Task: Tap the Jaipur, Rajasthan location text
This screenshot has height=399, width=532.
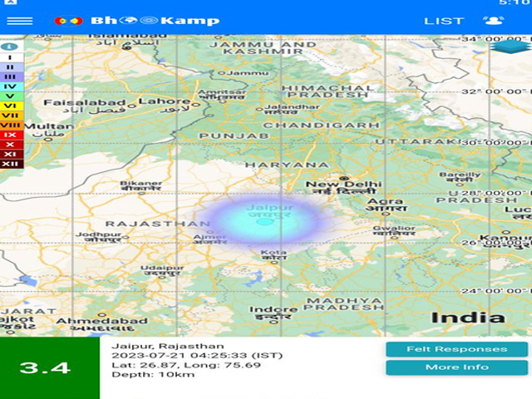Action: 168,347
